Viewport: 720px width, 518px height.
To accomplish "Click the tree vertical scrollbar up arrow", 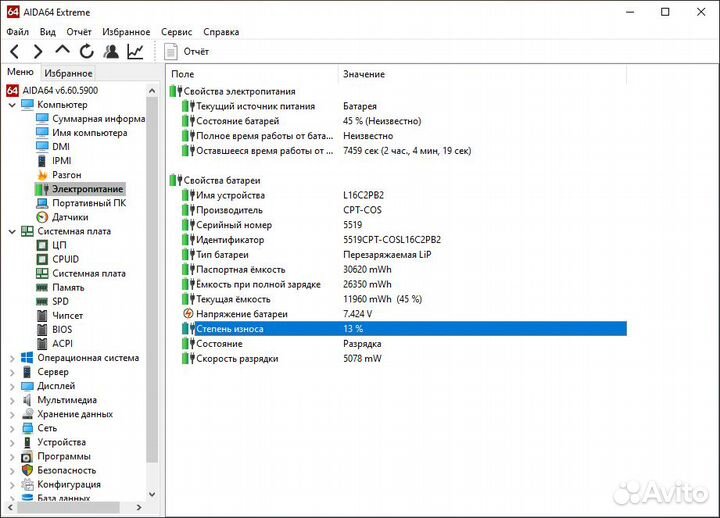I will point(152,91).
